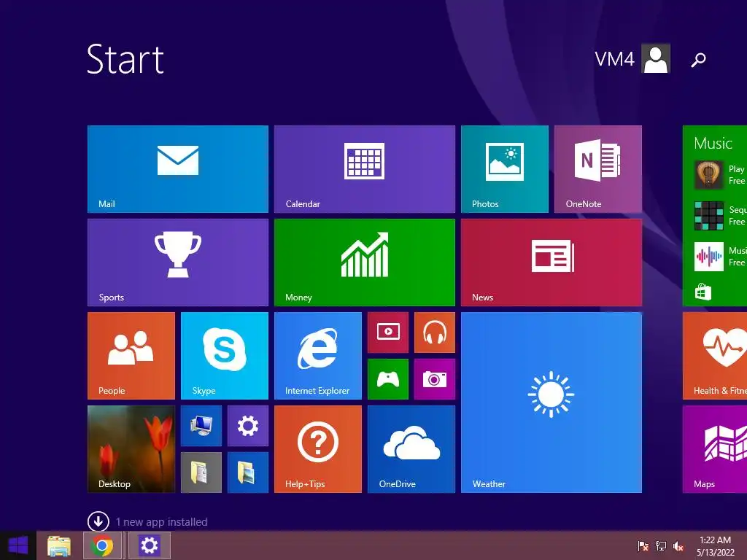Open the sequencer app in Music tile
Image resolution: width=747 pixels, height=560 pixels.
708,216
